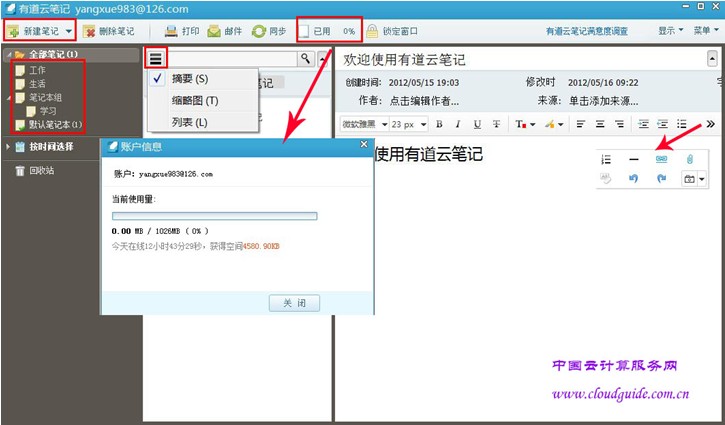Click the text color icon
Image resolution: width=725 pixels, height=425 pixels.
pos(520,124)
